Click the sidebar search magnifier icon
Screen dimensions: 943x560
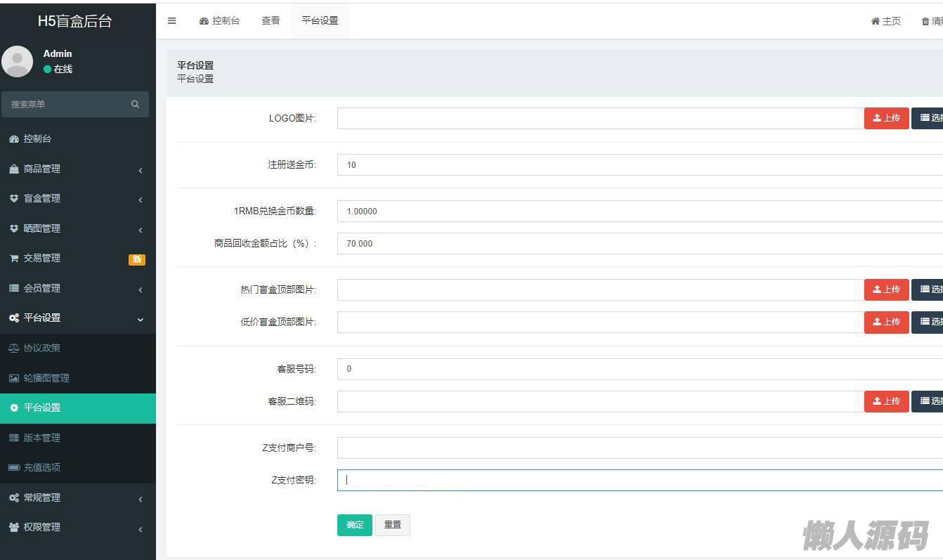click(135, 104)
